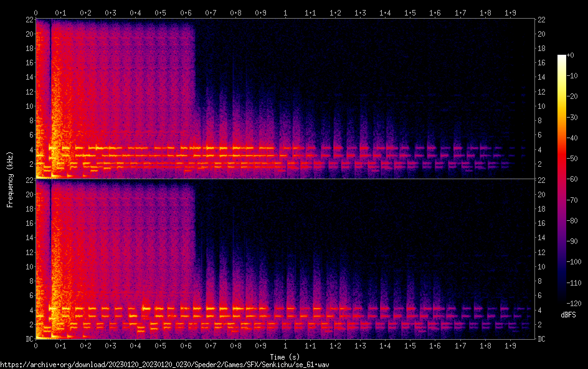This screenshot has width=588, height=369.
Task: Click the dBFS label under the color bar
Action: pos(568,315)
